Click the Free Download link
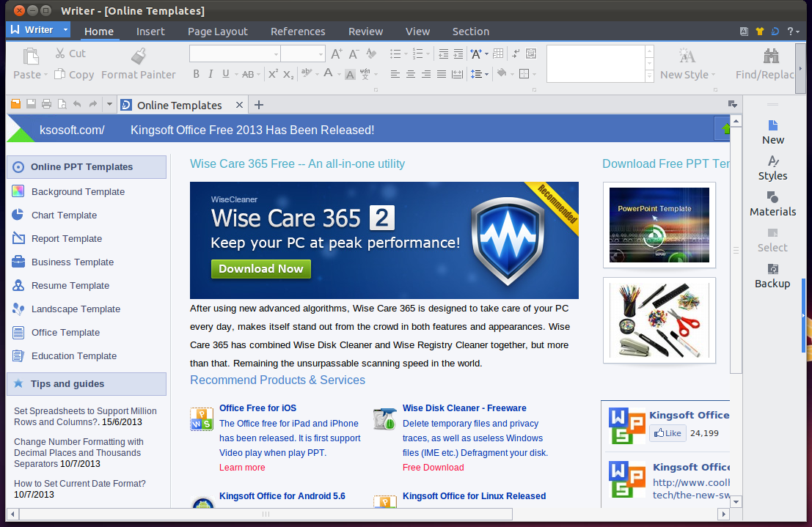 [434, 468]
